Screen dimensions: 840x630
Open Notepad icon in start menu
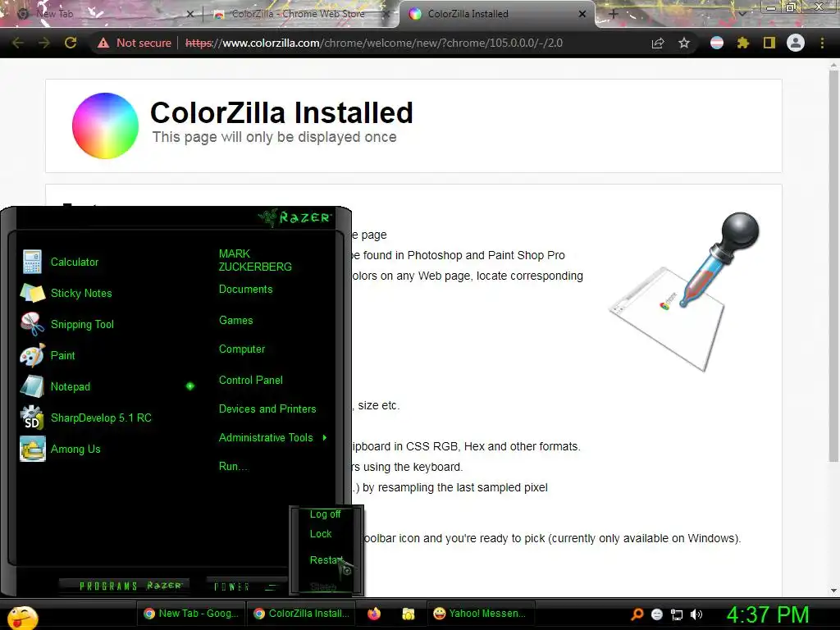(x=33, y=386)
